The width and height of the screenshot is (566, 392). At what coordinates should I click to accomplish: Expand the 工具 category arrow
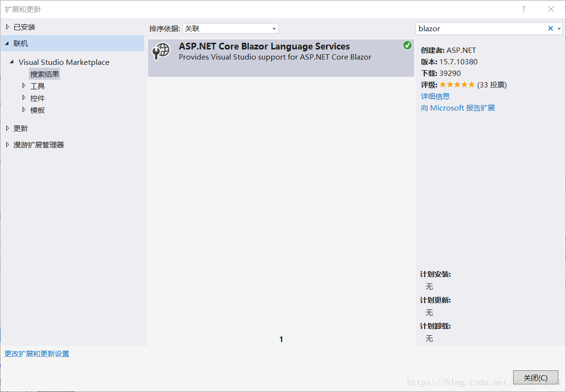[x=24, y=86]
